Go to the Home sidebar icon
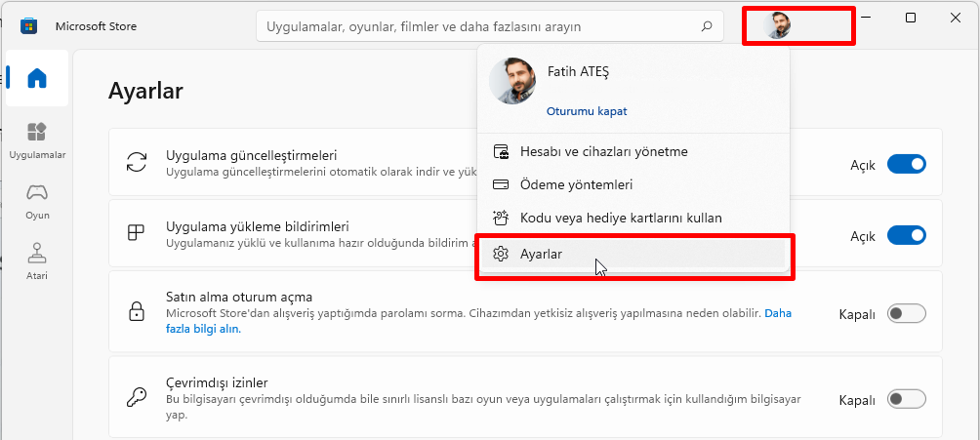 click(x=37, y=78)
